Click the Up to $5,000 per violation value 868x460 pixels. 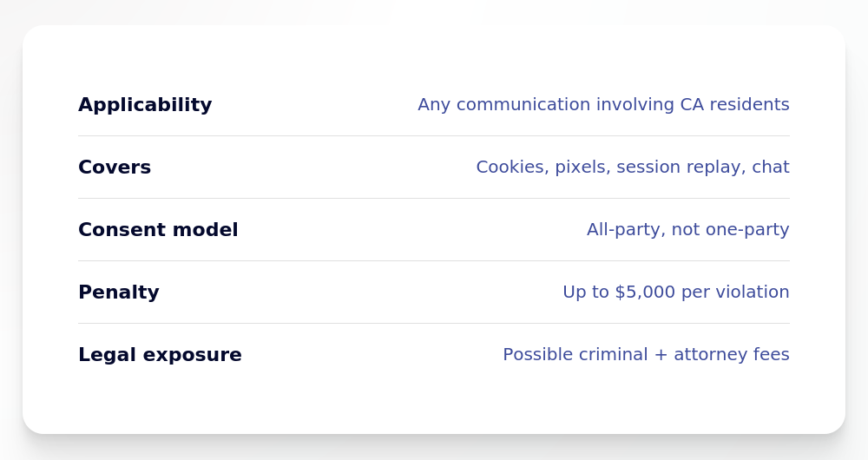pyautogui.click(x=676, y=292)
